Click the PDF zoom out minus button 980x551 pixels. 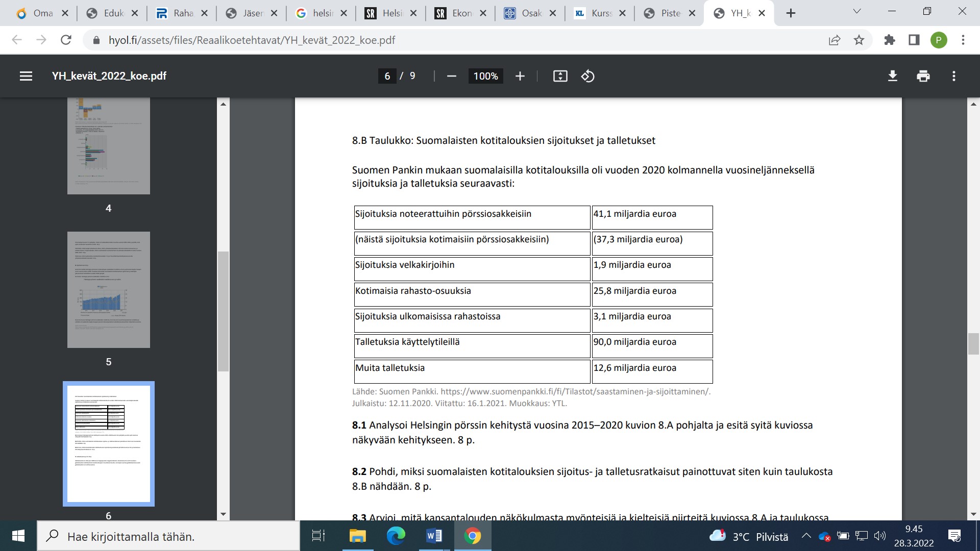click(451, 76)
